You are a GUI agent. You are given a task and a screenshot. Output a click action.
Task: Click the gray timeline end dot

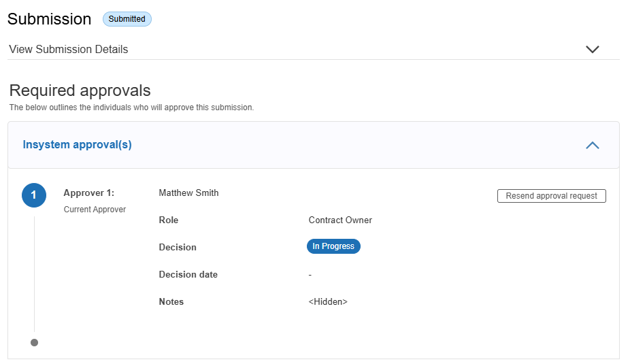[x=34, y=342]
